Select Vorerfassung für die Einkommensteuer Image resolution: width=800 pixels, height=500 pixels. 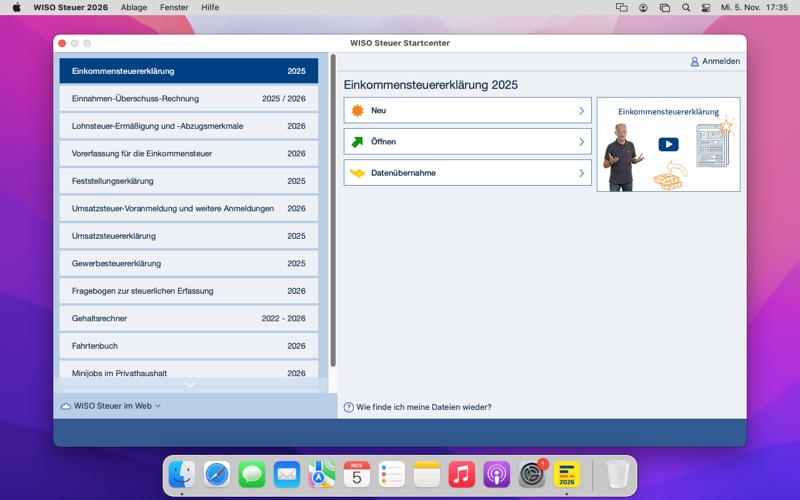[189, 154]
